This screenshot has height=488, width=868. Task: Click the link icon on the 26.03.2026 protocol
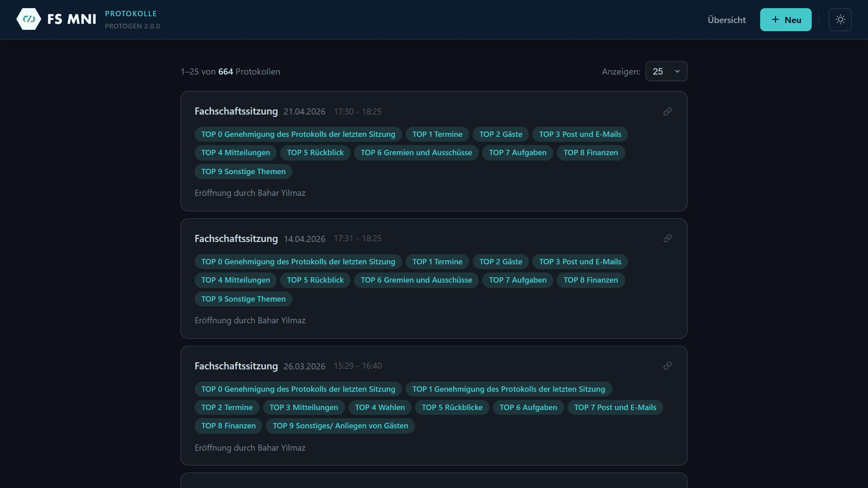pyautogui.click(x=667, y=365)
